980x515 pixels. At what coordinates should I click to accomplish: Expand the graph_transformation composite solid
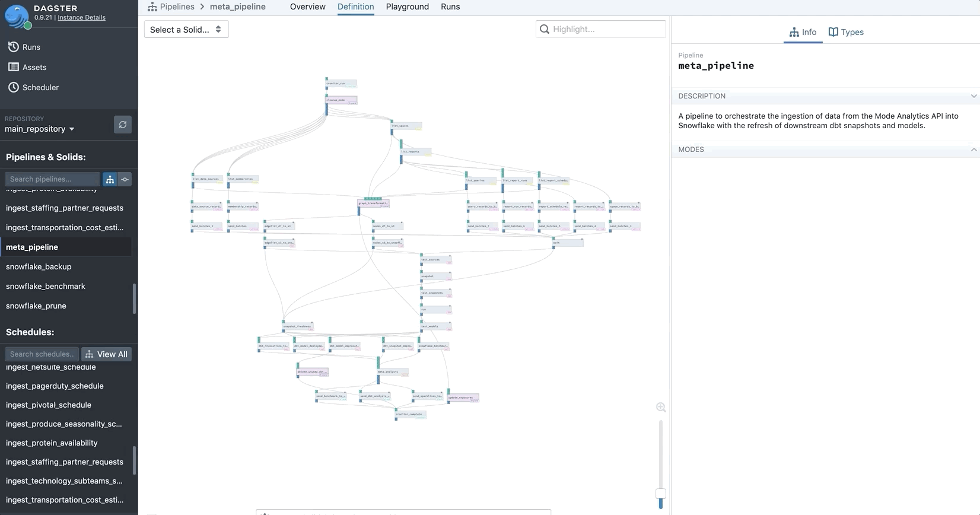coord(384,206)
